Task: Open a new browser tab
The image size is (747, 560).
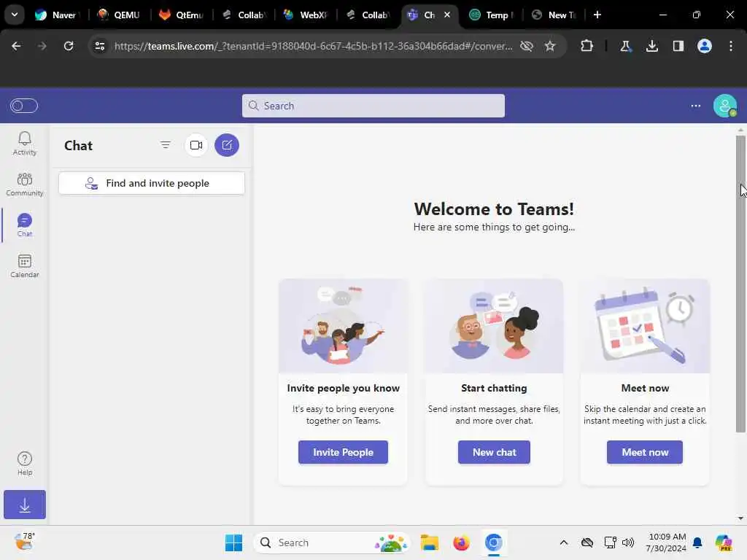Action: pos(597,15)
